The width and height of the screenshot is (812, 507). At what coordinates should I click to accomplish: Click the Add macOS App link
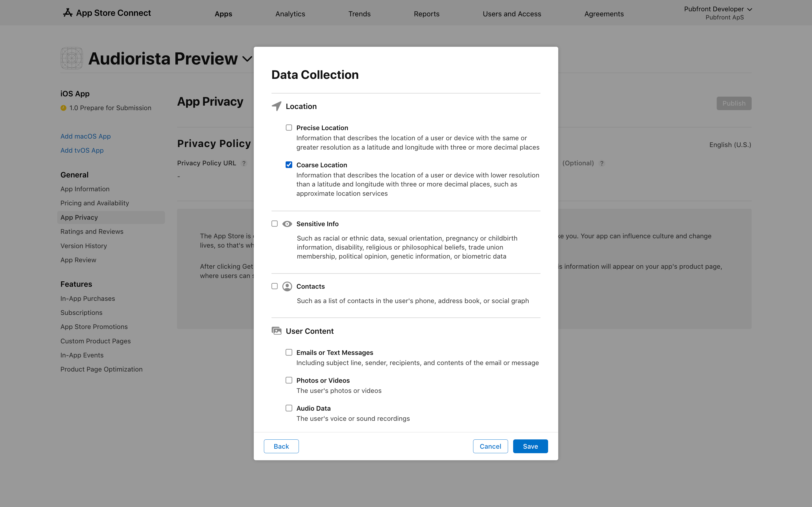click(85, 136)
